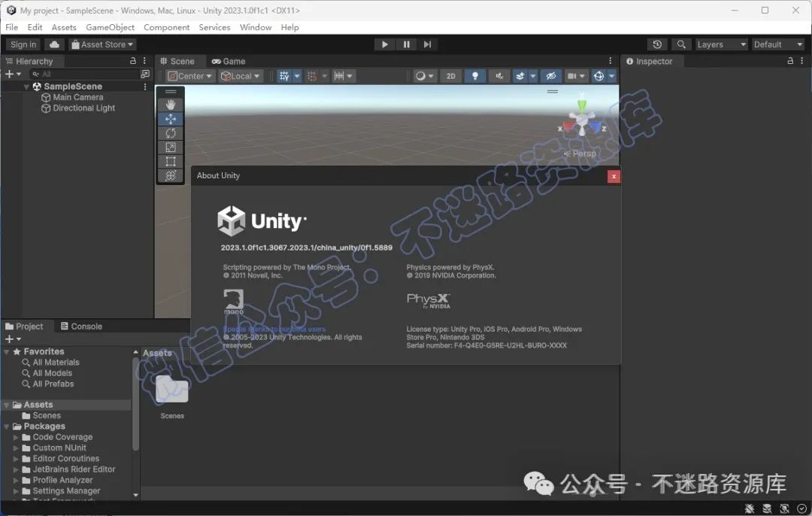Click the Pause button
Image resolution: width=812 pixels, height=516 pixels.
[407, 44]
